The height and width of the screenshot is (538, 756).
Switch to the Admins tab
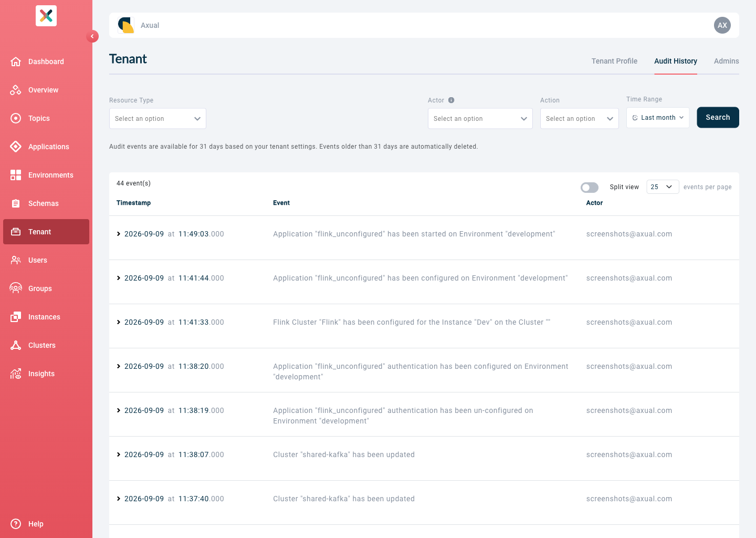(x=727, y=61)
